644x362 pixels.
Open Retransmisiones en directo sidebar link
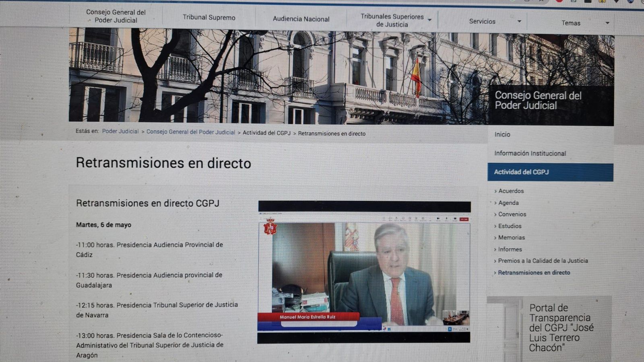534,272
